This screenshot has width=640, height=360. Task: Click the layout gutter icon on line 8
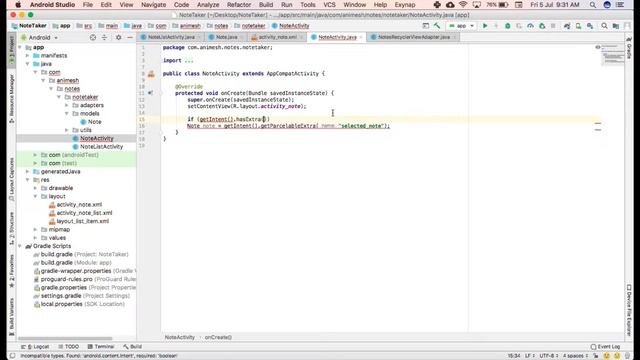pos(151,74)
